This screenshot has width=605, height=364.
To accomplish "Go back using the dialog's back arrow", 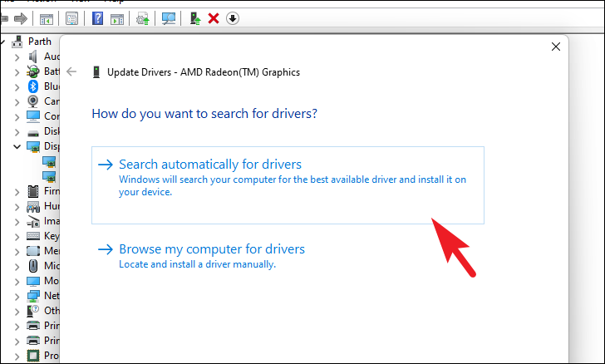I will coord(71,71).
